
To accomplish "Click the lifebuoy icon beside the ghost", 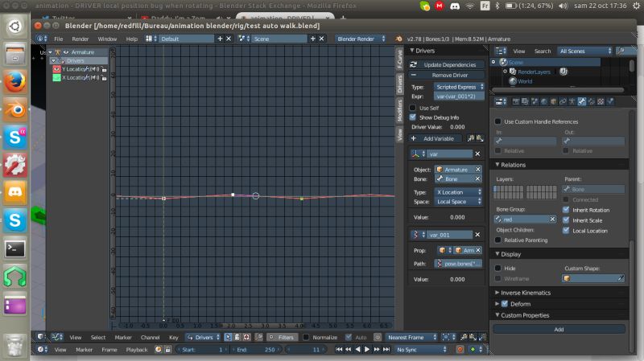I will [x=246, y=337].
